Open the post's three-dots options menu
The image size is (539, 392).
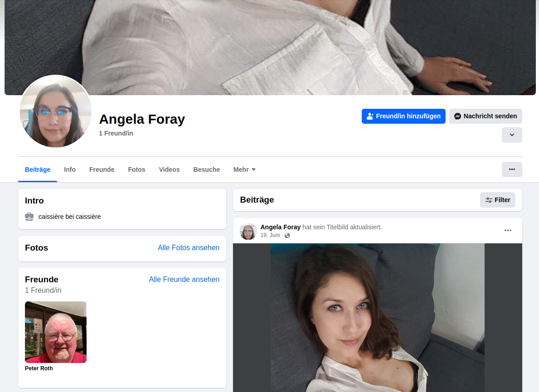(x=508, y=231)
